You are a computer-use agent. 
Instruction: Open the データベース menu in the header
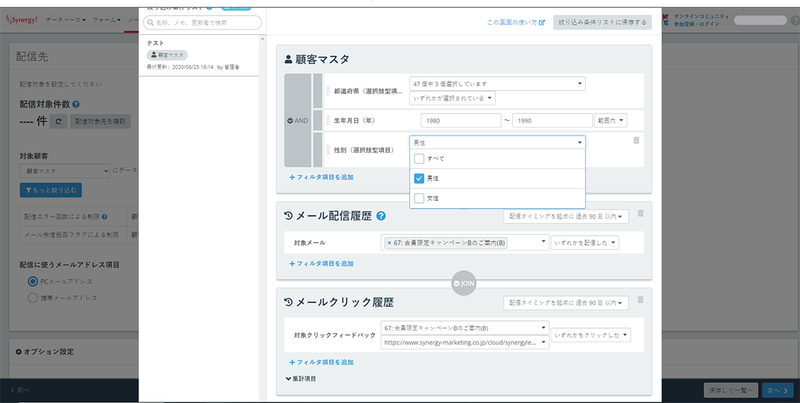click(x=65, y=20)
